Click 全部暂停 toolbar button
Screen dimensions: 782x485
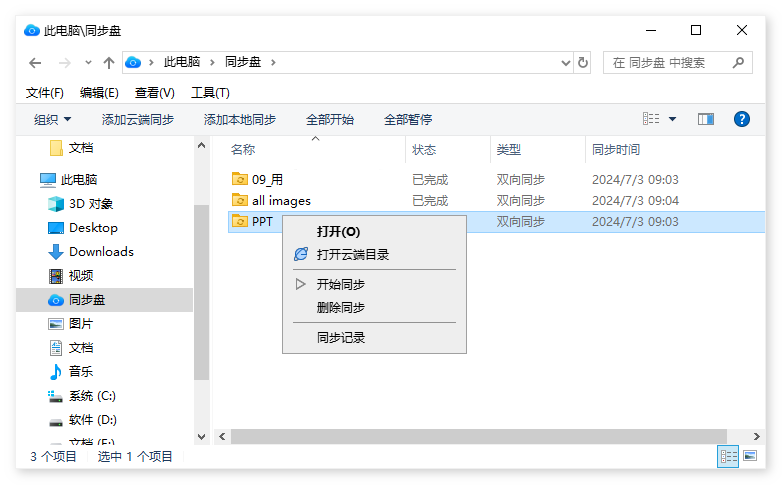tap(408, 120)
